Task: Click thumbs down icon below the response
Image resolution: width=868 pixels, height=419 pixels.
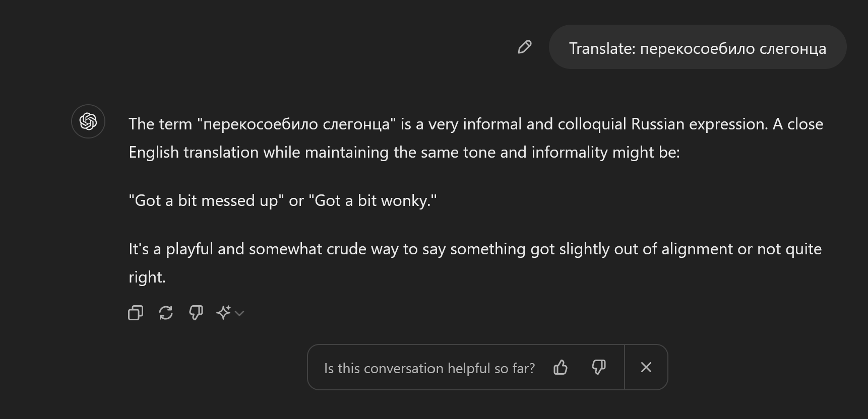Action: click(x=196, y=313)
